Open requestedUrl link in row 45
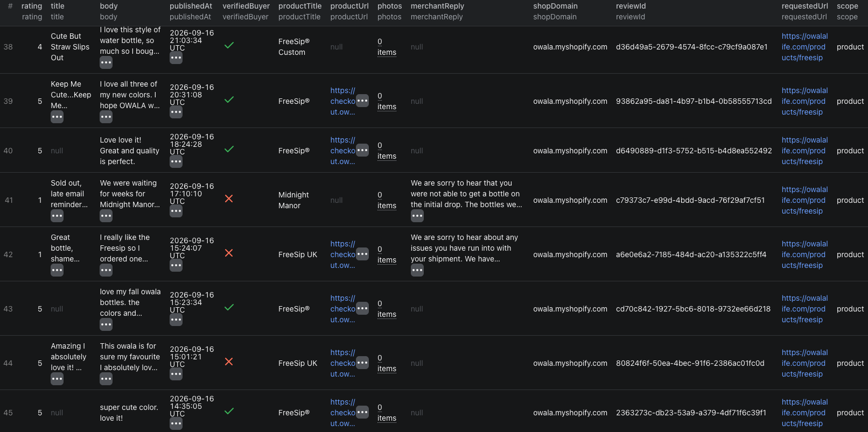The width and height of the screenshot is (868, 432). (805, 413)
